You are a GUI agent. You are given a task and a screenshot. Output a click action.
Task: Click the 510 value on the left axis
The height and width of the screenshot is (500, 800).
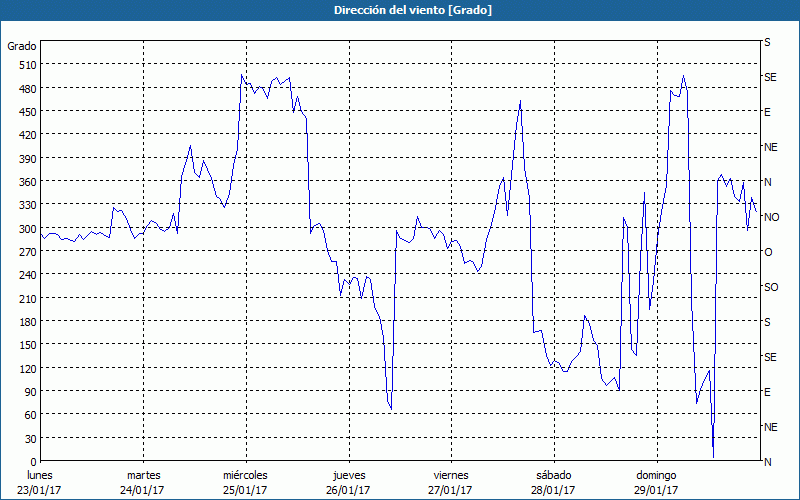point(26,64)
